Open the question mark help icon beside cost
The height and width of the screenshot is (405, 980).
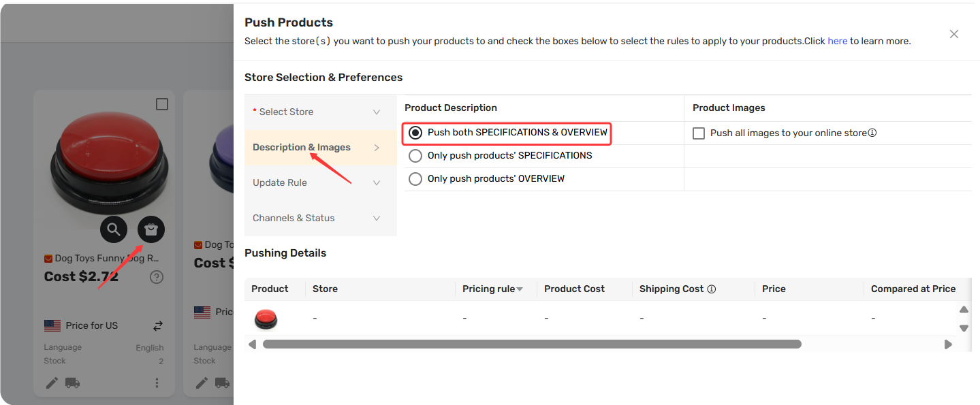(x=157, y=277)
